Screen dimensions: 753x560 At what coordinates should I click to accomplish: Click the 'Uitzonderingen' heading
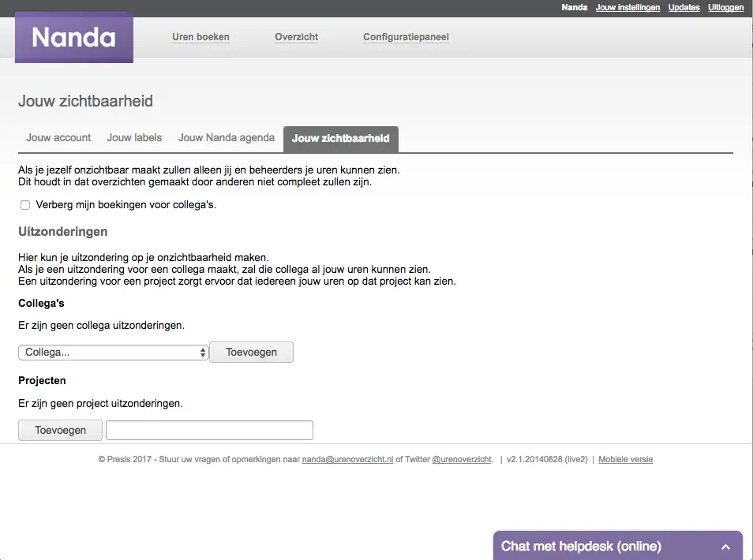coord(63,232)
